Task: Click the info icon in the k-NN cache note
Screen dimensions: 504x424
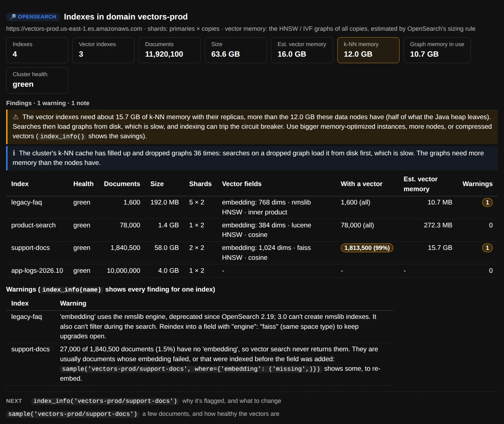Action: pyautogui.click(x=14, y=153)
